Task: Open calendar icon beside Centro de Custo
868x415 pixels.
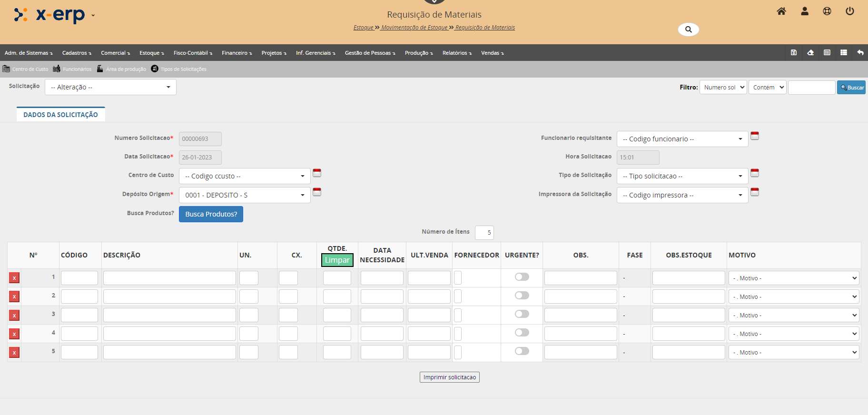Action: point(317,173)
